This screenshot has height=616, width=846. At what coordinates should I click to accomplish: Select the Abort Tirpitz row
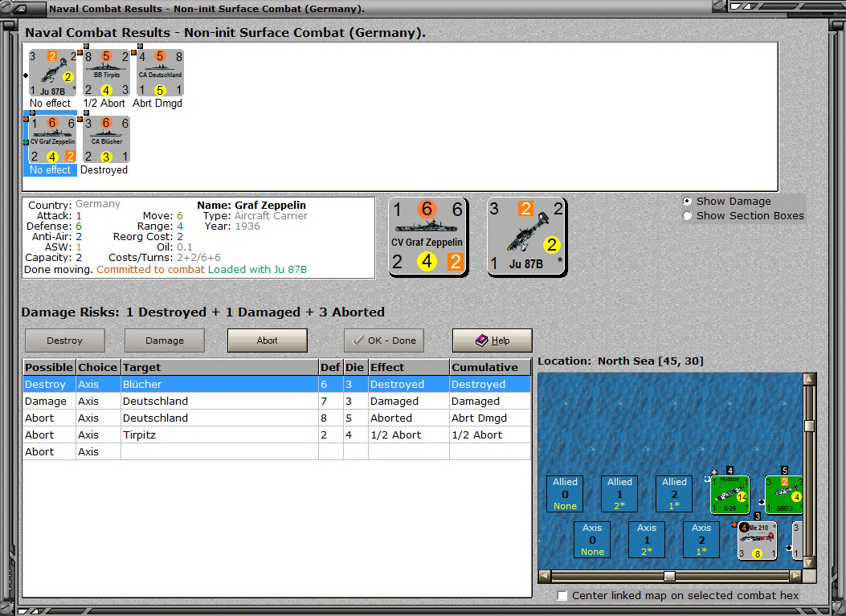click(x=277, y=434)
